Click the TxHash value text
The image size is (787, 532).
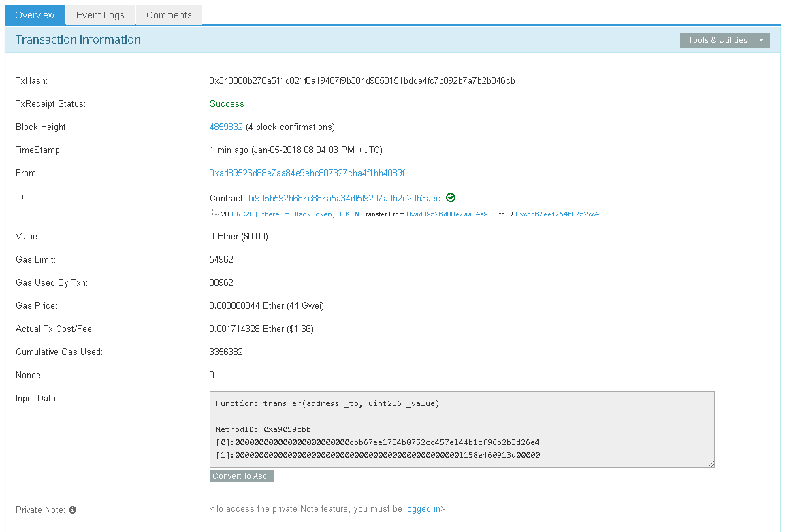(x=362, y=80)
